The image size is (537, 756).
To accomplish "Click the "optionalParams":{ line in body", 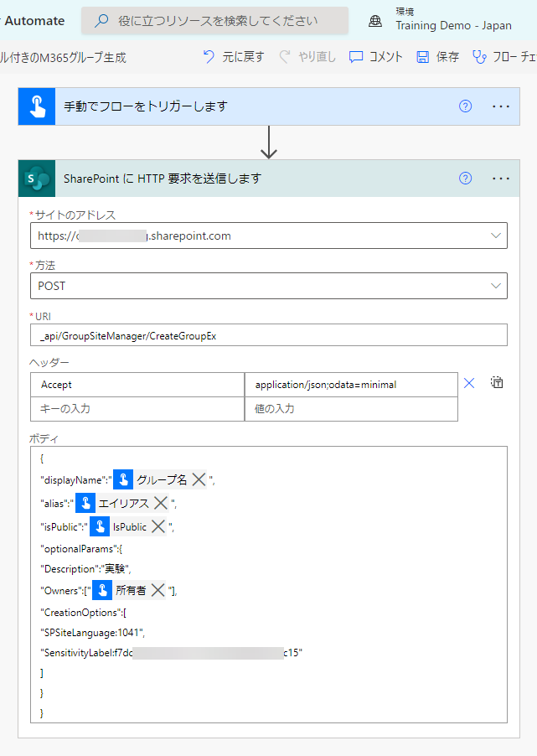I will coord(81,549).
